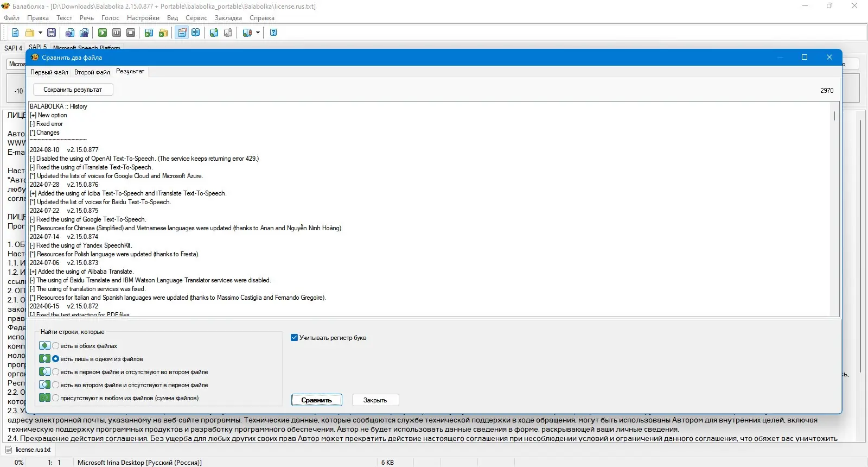Open the Вид menu
868x467 pixels.
pyautogui.click(x=173, y=18)
